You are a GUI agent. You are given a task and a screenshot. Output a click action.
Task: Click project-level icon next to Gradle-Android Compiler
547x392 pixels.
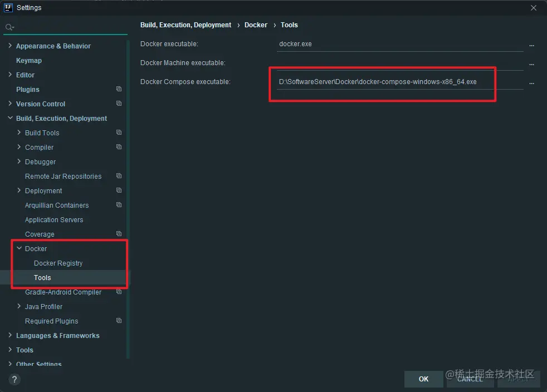tap(119, 292)
